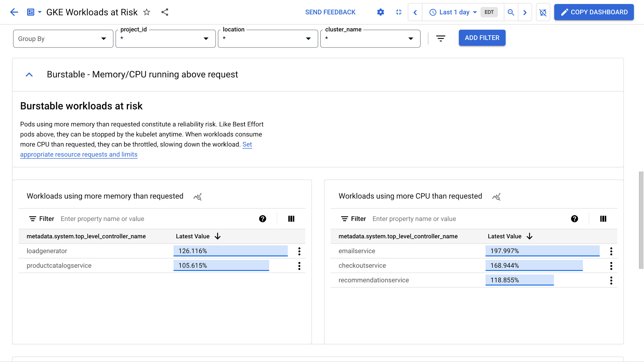Click the 105.615% value cell
The height and width of the screenshot is (362, 644).
[221, 266]
